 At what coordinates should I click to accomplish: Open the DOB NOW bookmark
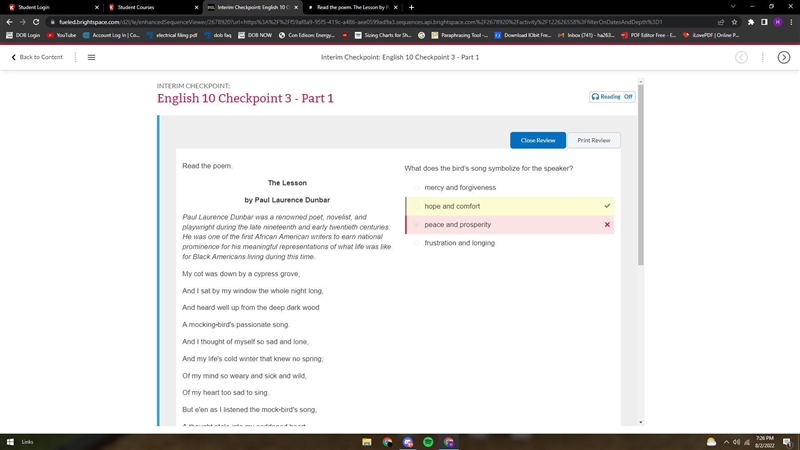[255, 35]
